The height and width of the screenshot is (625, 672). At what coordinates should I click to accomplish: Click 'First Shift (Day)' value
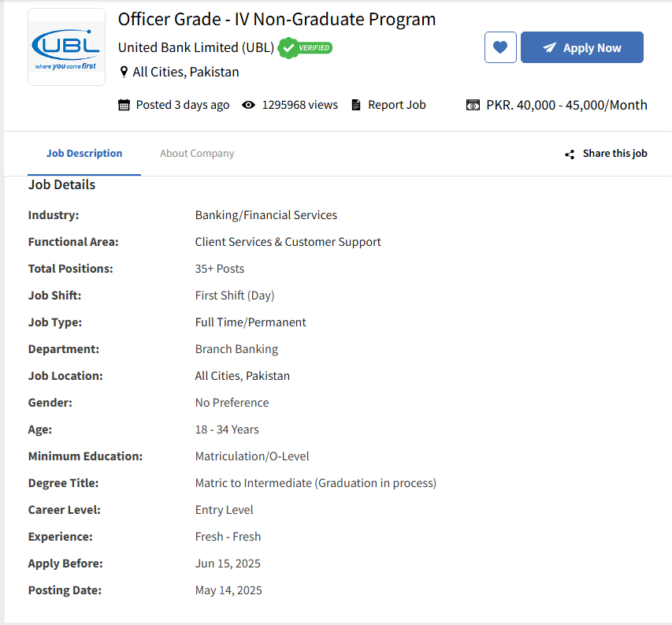pos(235,296)
